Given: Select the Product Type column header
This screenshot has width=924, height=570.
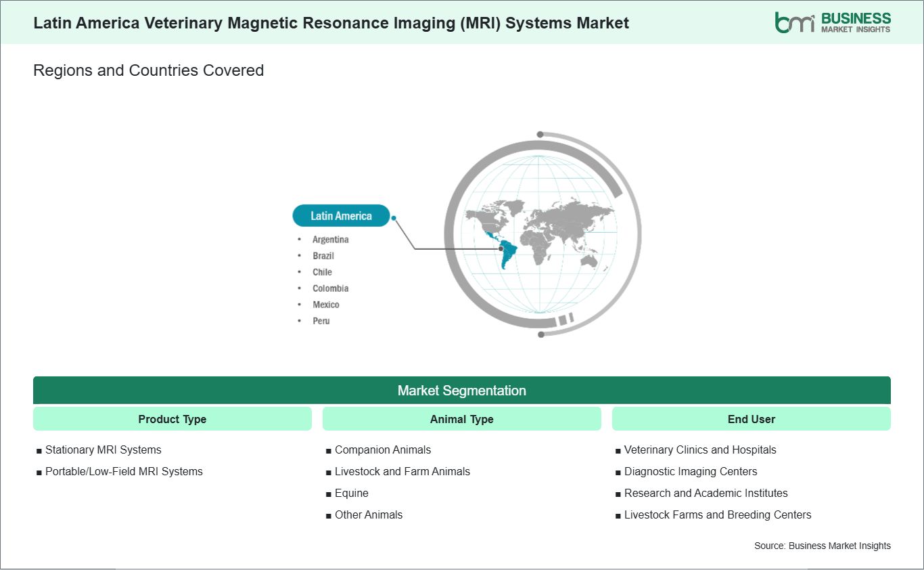Looking at the screenshot, I should pyautogui.click(x=172, y=419).
